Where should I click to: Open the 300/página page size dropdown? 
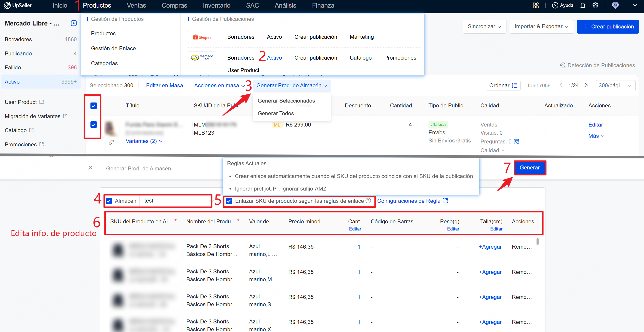(615, 86)
